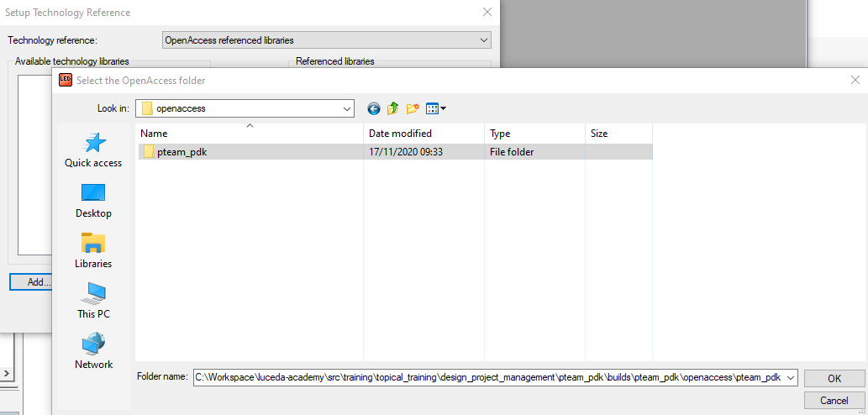Expand the Look in folder dropdown

347,108
